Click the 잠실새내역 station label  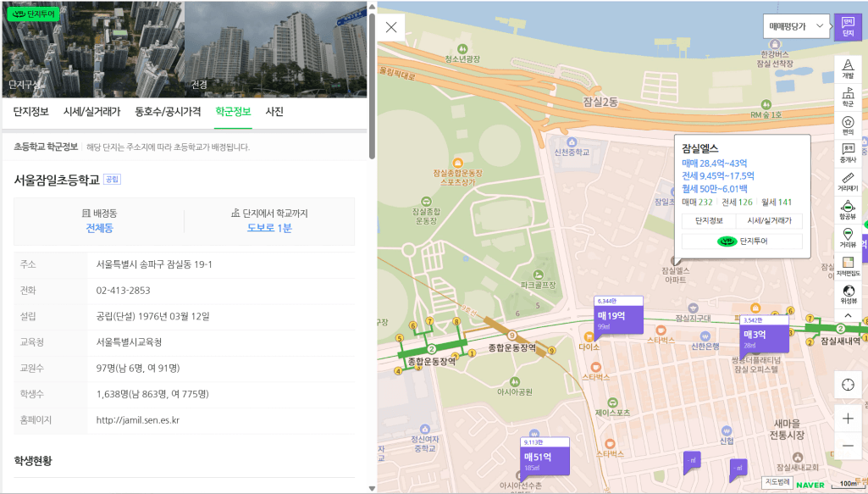[840, 341]
